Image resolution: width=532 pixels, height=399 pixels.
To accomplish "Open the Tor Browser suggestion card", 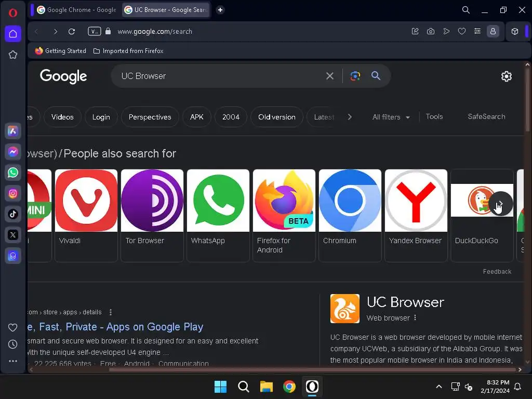I will [x=152, y=216].
